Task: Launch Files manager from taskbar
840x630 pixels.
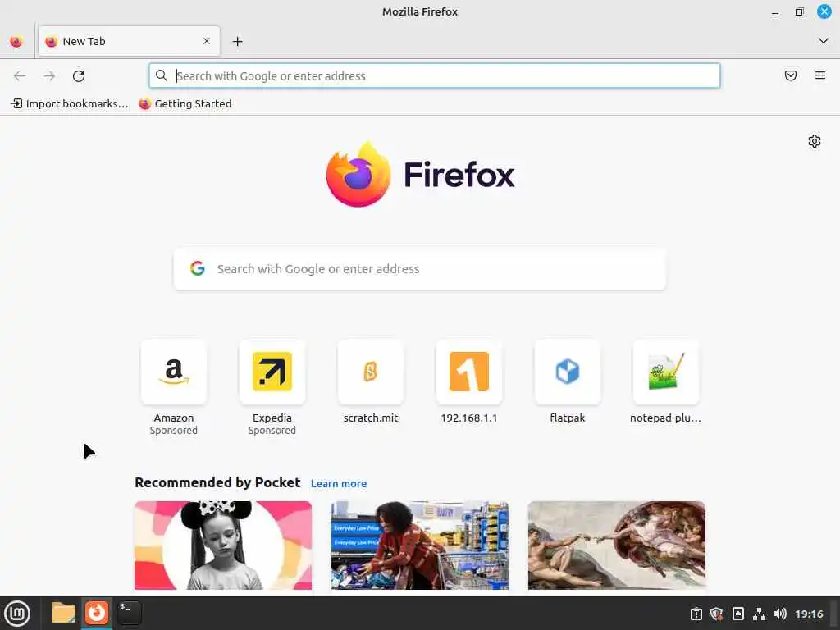Action: 64,613
